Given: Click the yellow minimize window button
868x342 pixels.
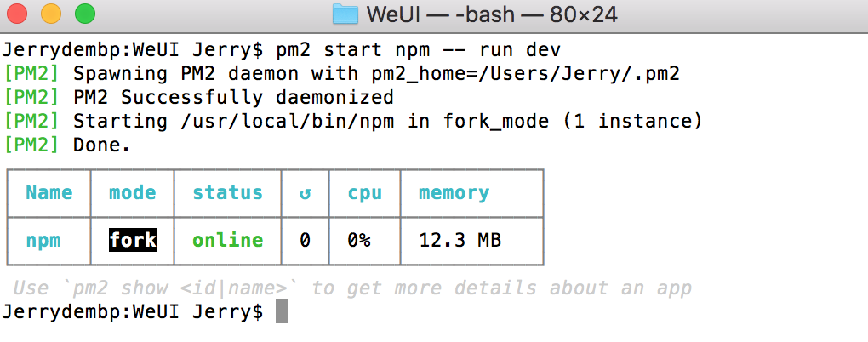Looking at the screenshot, I should (x=51, y=14).
